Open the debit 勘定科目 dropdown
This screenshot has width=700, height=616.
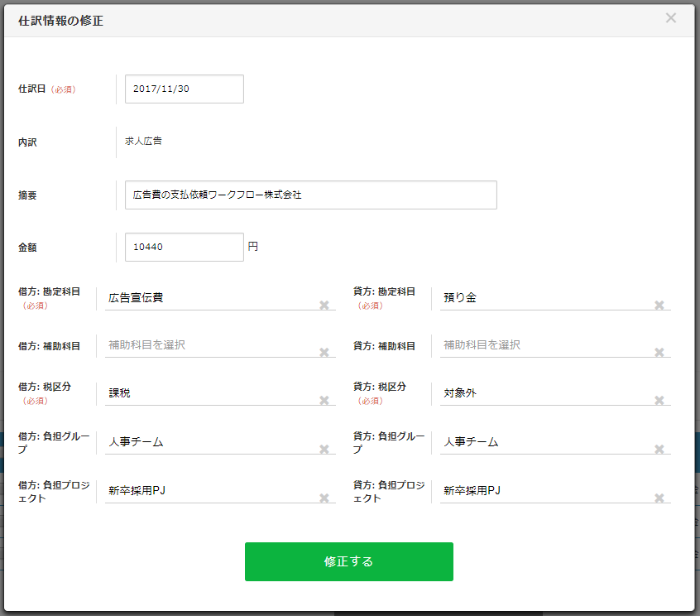pos(207,298)
